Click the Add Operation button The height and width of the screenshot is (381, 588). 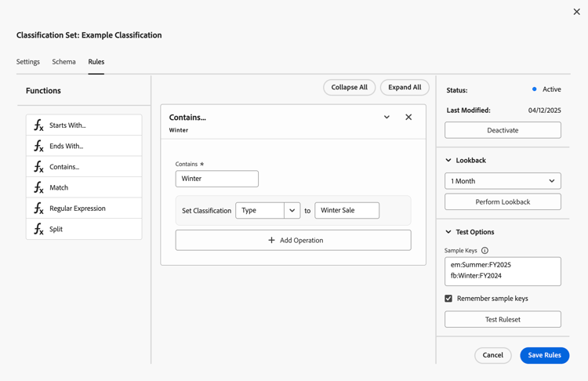point(293,240)
